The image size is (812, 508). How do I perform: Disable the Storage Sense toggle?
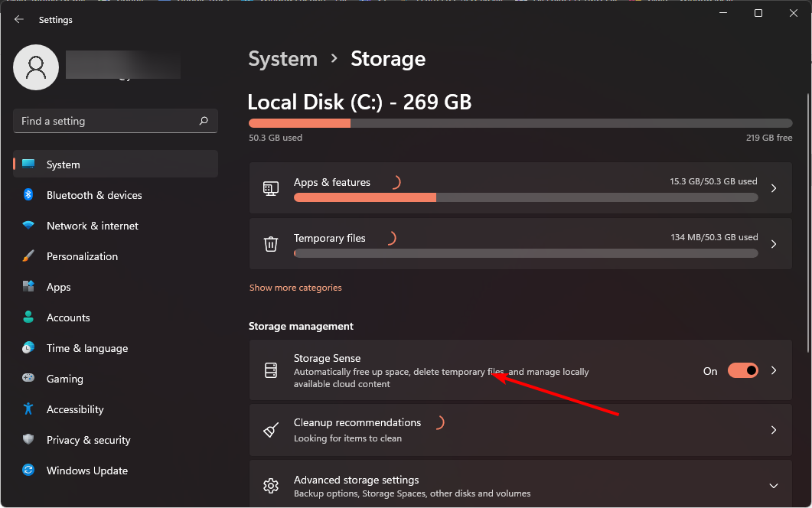tap(742, 370)
